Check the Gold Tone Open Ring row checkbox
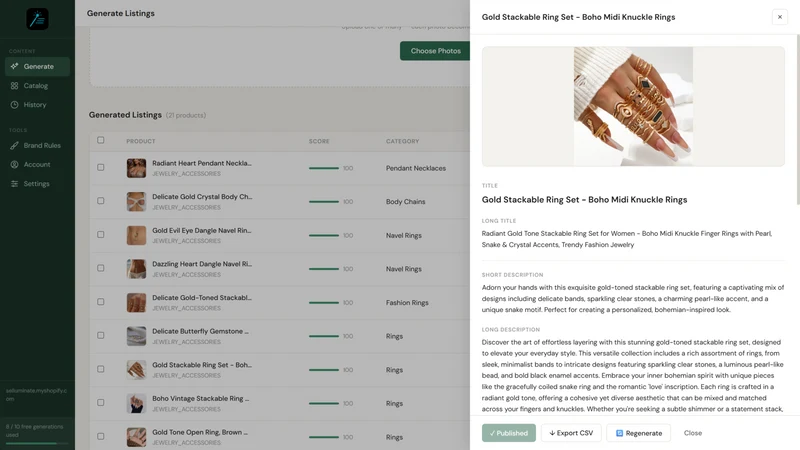Image resolution: width=800 pixels, height=450 pixels. 101,436
